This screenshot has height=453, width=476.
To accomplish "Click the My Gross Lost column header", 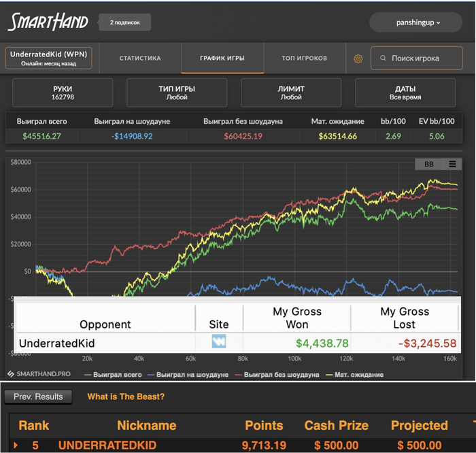I will point(405,318).
